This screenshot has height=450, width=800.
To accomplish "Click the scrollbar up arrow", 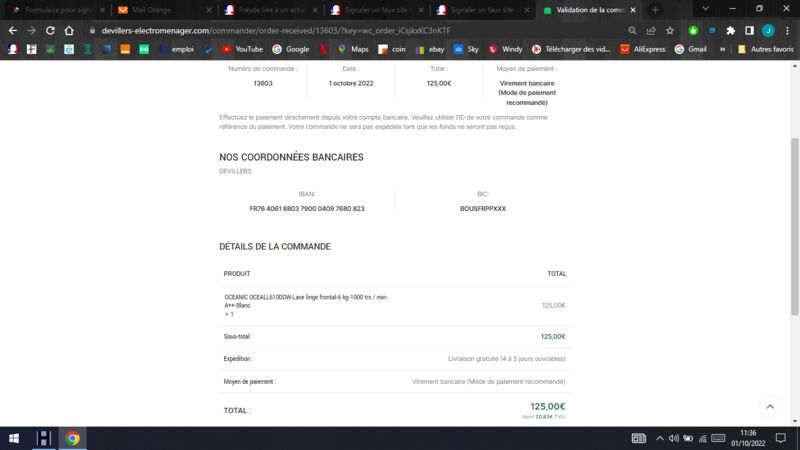I will pyautogui.click(x=794, y=65).
